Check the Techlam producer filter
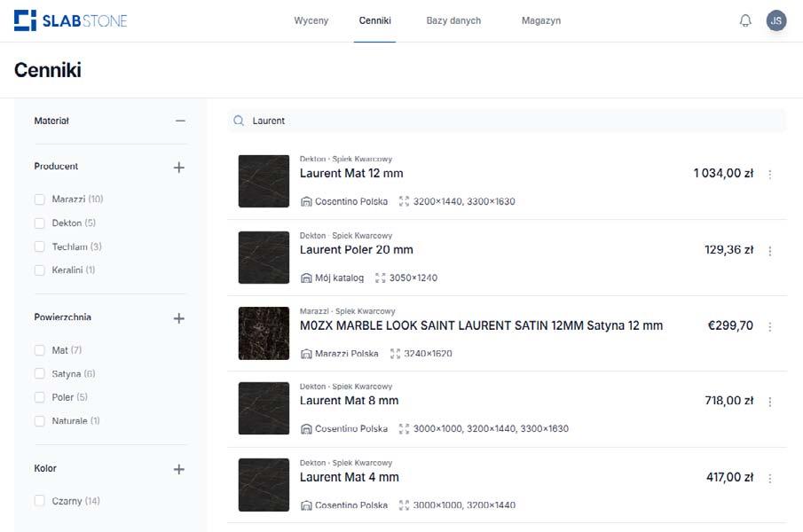Viewport: 803px width, 532px height. tap(39, 246)
